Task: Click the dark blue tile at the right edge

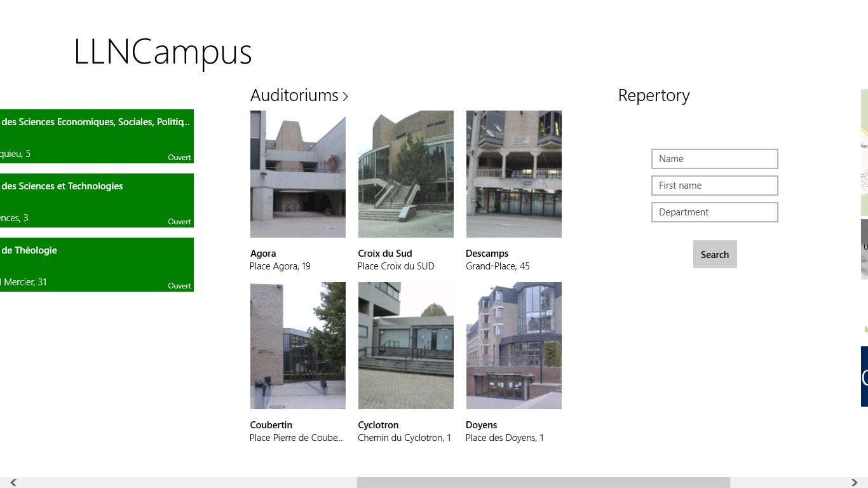Action: (864, 376)
